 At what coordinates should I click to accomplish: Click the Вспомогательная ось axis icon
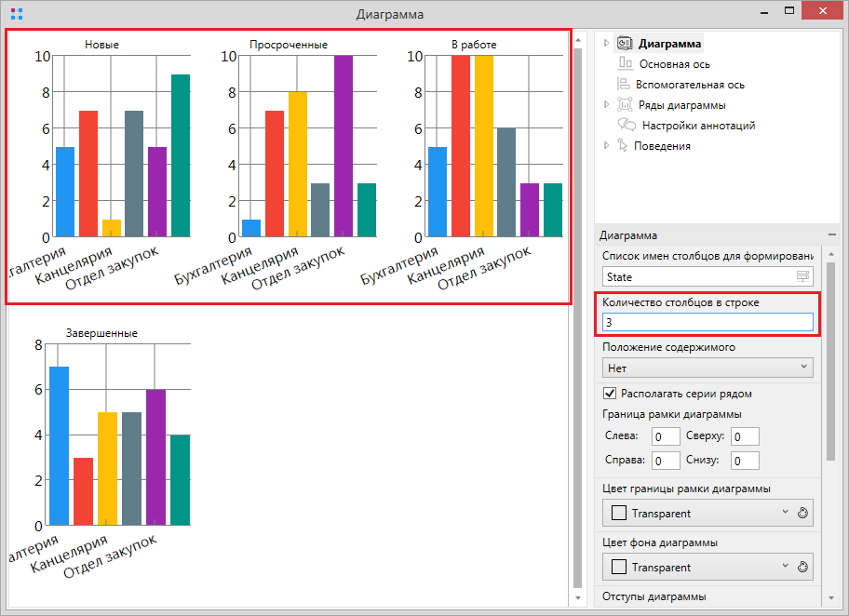click(625, 85)
